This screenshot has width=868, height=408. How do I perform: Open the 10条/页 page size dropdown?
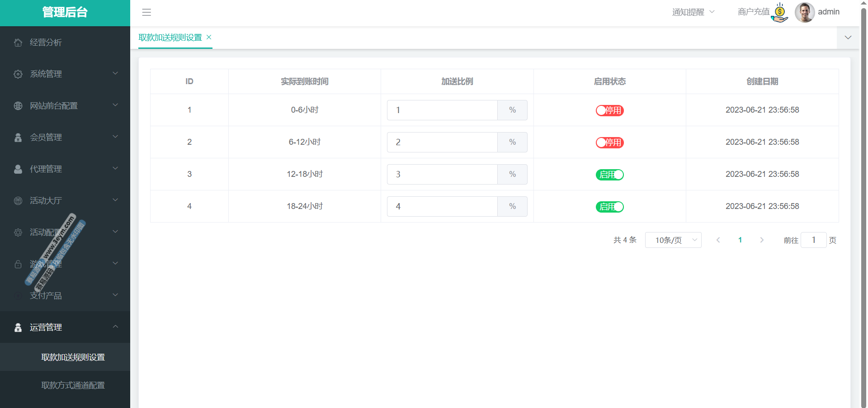tap(673, 240)
